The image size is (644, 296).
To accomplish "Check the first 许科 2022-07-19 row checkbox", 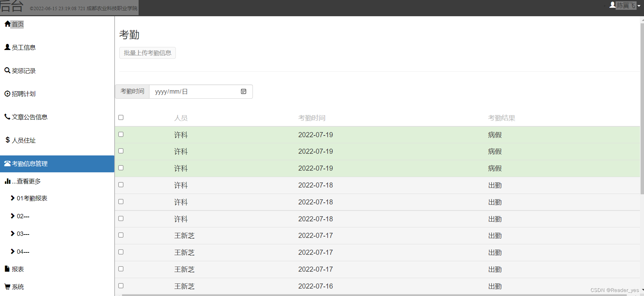I will 121,134.
